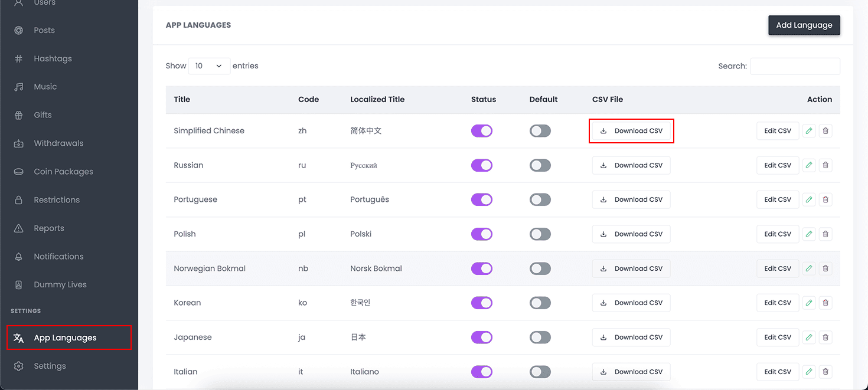The width and height of the screenshot is (868, 390).
Task: Turn off the Status toggle for Japanese
Action: click(x=481, y=337)
